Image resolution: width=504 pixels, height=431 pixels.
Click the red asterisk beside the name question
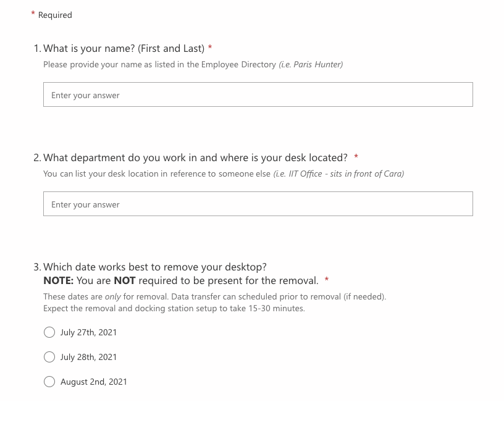[210, 48]
